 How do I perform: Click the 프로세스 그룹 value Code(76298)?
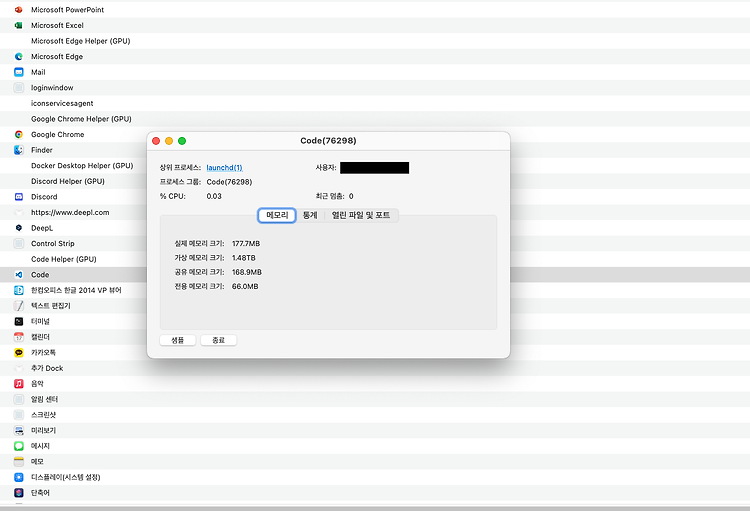pos(229,182)
